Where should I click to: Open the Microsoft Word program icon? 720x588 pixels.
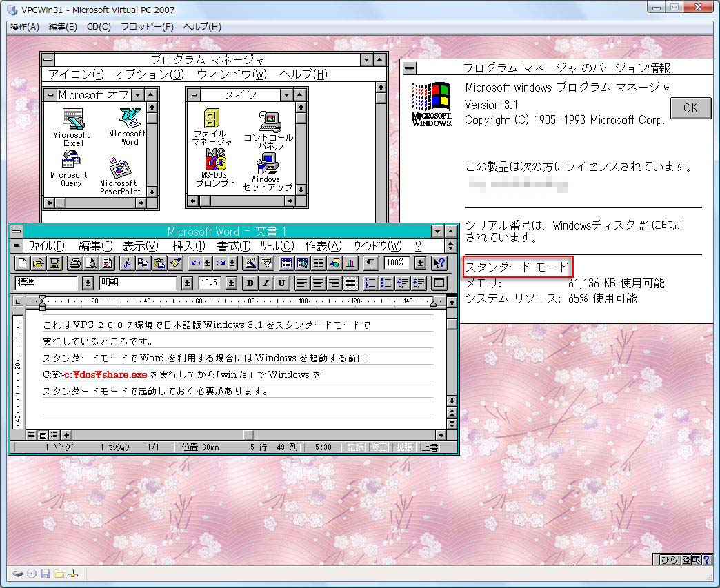click(128, 127)
